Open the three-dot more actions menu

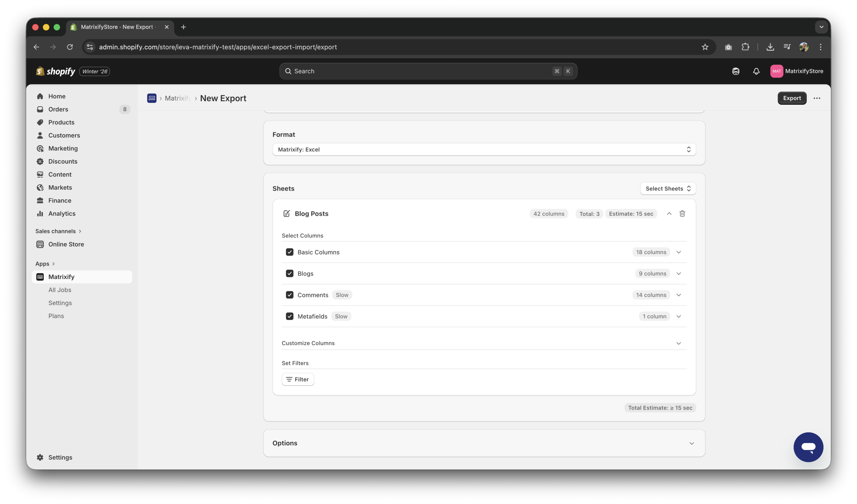(x=816, y=98)
